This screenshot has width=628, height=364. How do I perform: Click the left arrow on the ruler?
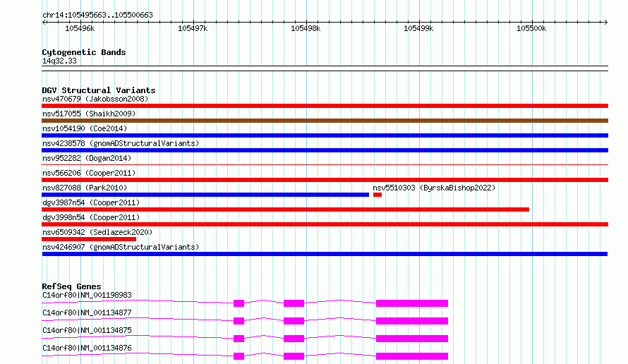(x=44, y=22)
